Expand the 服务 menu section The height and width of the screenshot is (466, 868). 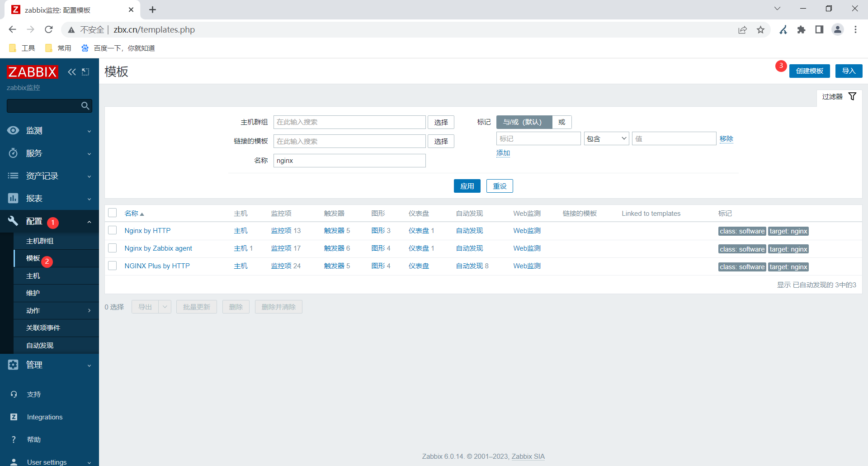(x=49, y=153)
